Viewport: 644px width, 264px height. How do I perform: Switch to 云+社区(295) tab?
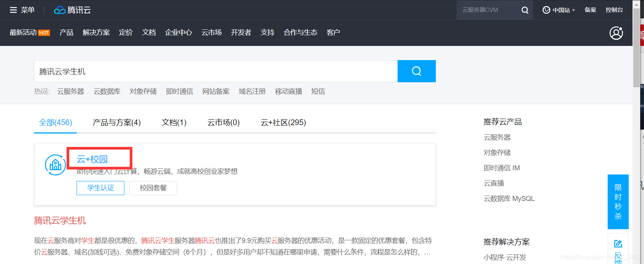pyautogui.click(x=283, y=122)
